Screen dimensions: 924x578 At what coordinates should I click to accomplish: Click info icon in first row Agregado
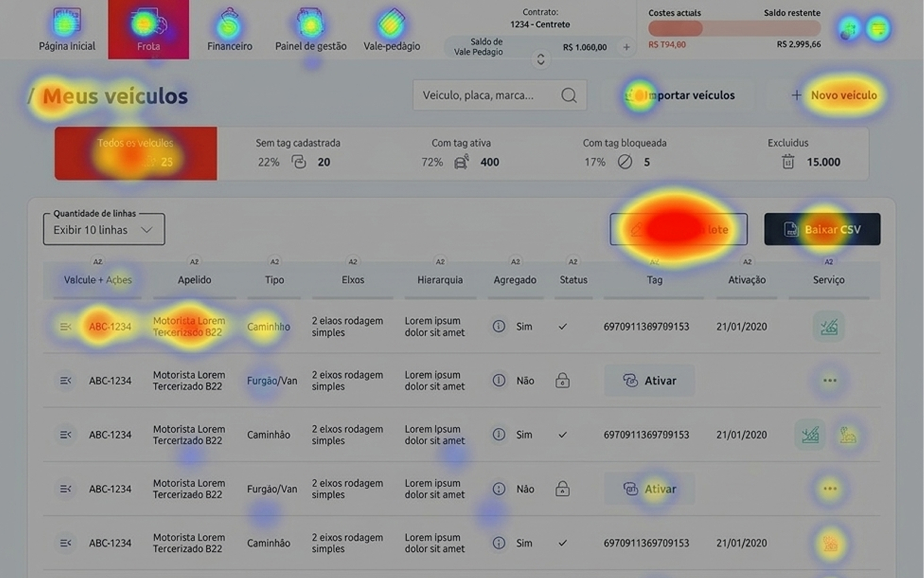pos(499,327)
